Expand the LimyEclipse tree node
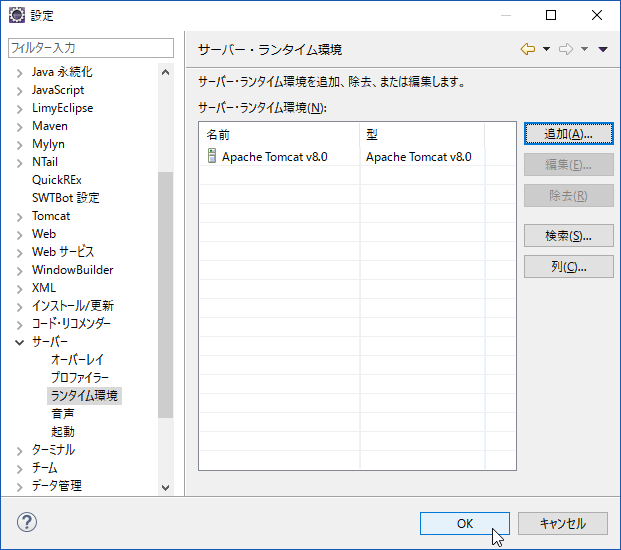The image size is (621, 550). click(19, 109)
